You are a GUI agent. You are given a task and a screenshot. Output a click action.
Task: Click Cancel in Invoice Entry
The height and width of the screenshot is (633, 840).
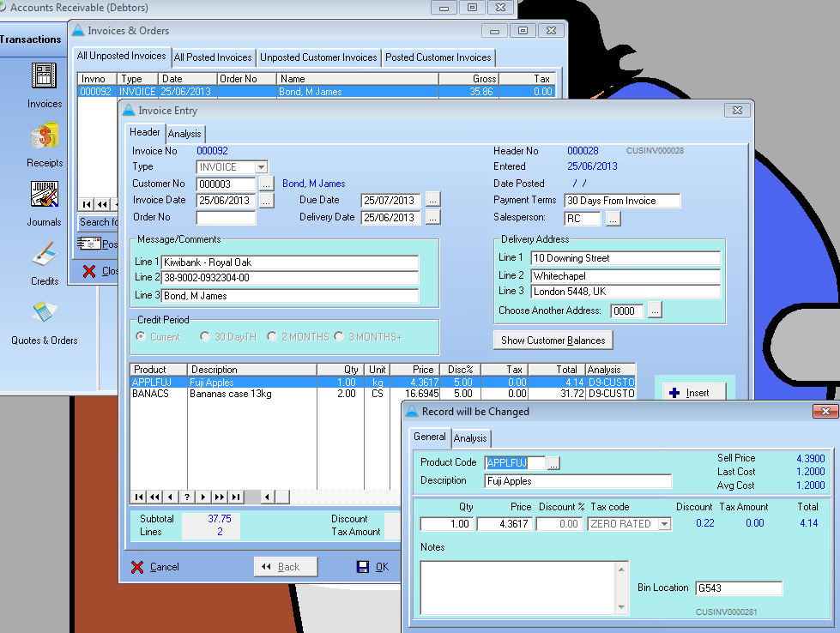coord(155,567)
